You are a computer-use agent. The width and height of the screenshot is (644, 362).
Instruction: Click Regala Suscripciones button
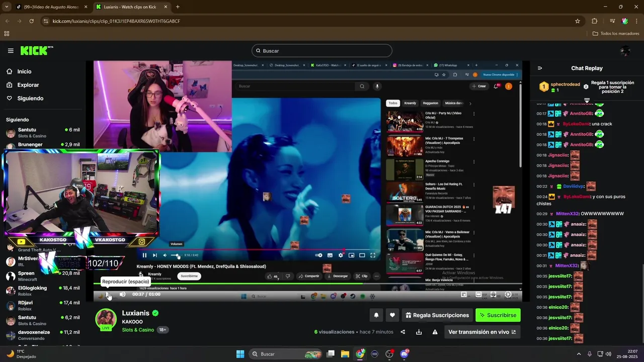point(437,315)
